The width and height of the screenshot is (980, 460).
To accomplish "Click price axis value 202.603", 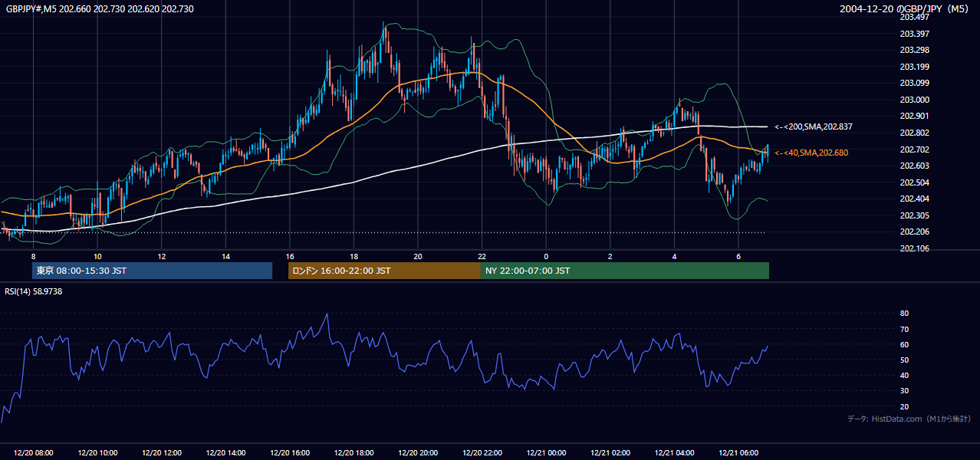I will click(914, 166).
